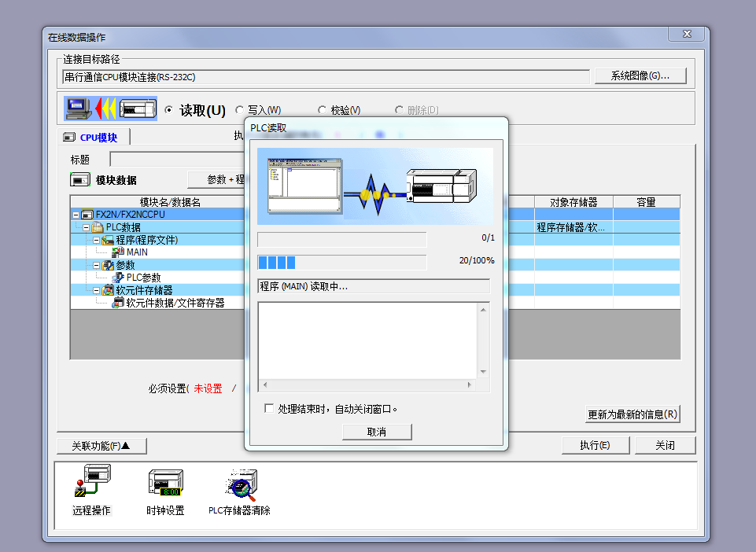756x552 pixels.
Task: Click the 标题 title input field
Action: [x=173, y=160]
